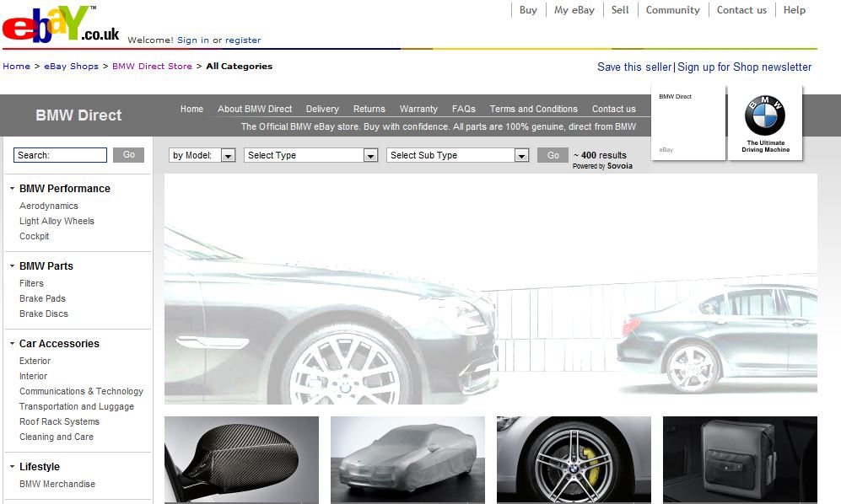The width and height of the screenshot is (841, 504).
Task: Open My eBay menu
Action: tap(574, 9)
